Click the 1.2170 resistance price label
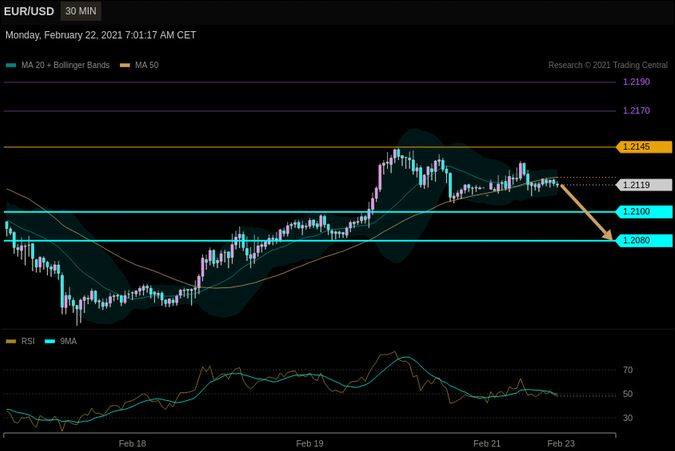 [x=636, y=111]
